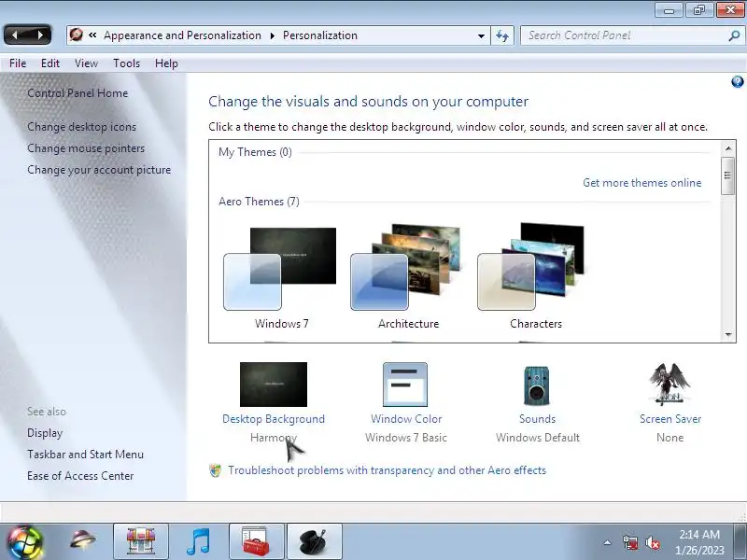Click the Personalization breadcrumb
Image resolution: width=747 pixels, height=560 pixels.
[x=320, y=35]
